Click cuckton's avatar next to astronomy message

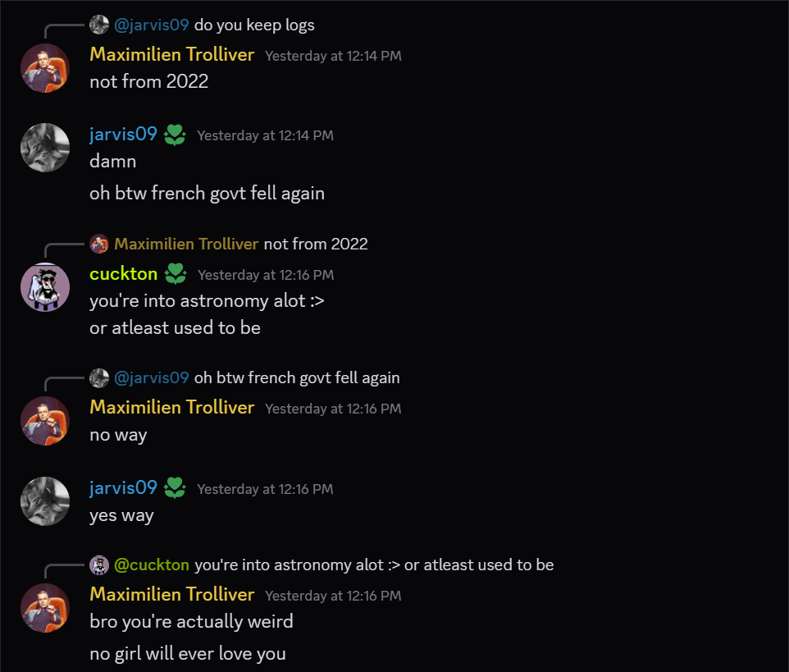[45, 287]
